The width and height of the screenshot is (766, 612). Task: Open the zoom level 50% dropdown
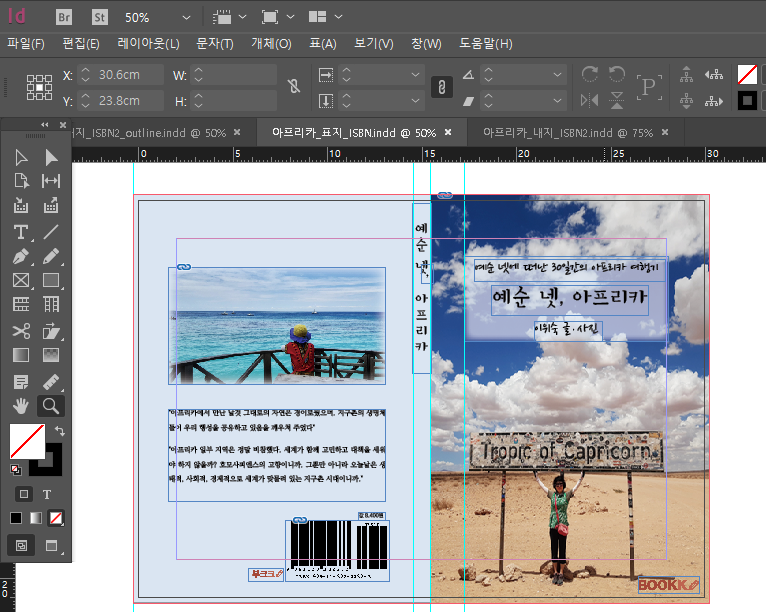(x=189, y=18)
